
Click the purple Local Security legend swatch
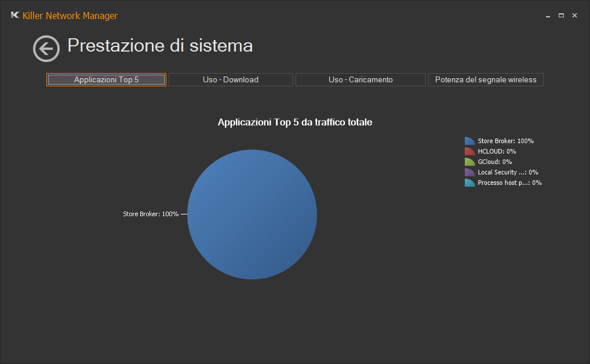click(x=469, y=172)
